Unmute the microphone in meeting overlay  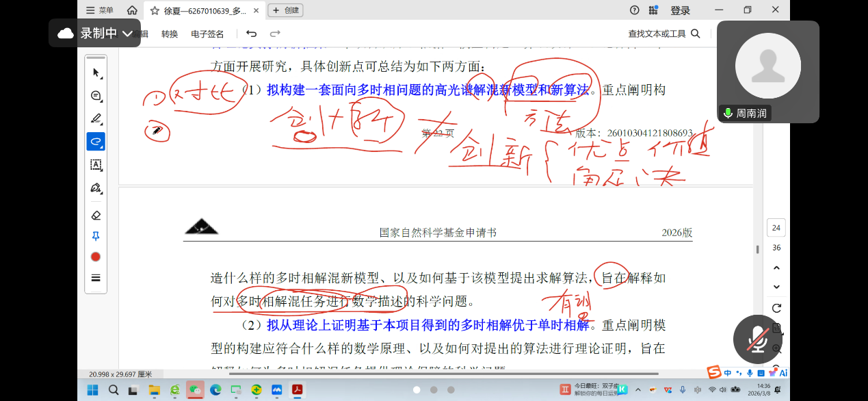pos(757,339)
